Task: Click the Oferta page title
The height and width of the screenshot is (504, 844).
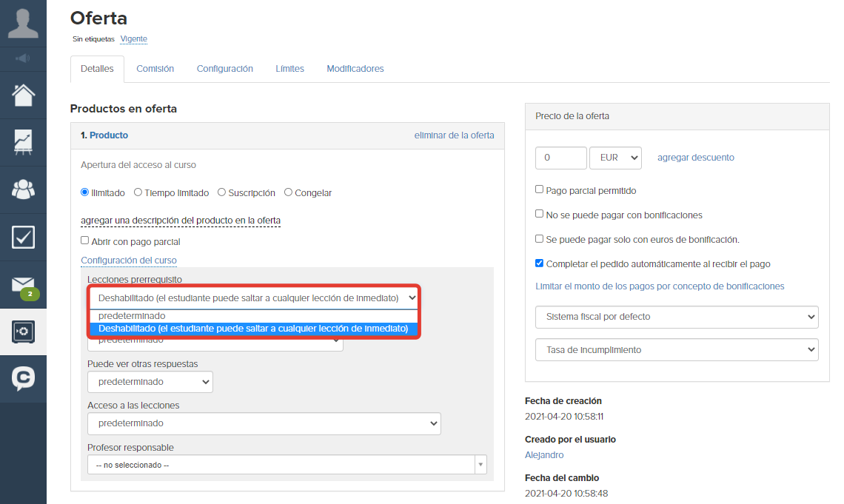Action: (99, 18)
